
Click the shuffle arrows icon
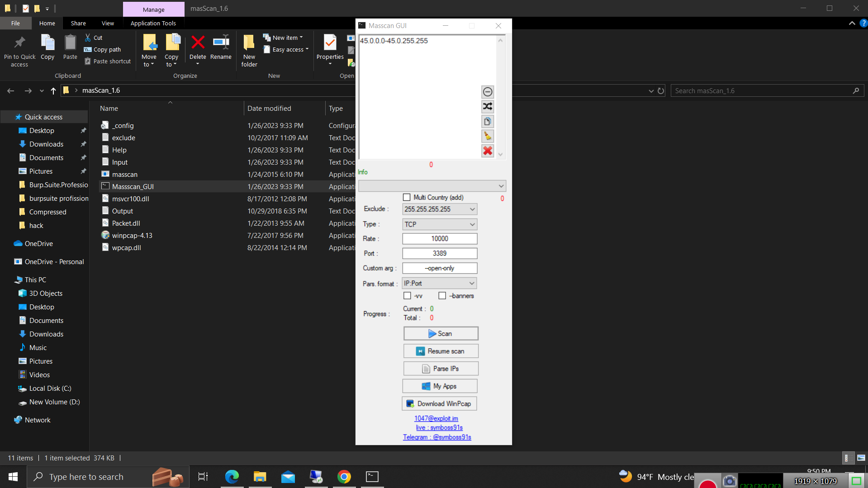pyautogui.click(x=487, y=107)
